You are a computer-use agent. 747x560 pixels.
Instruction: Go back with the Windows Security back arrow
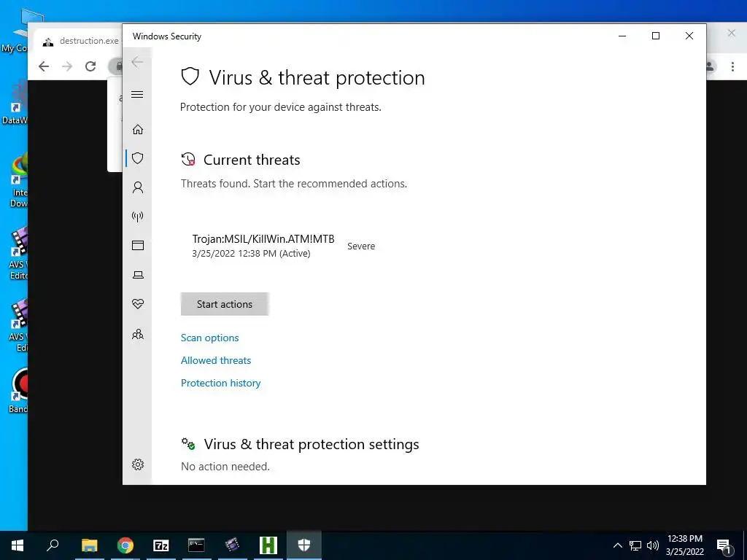[x=137, y=62]
